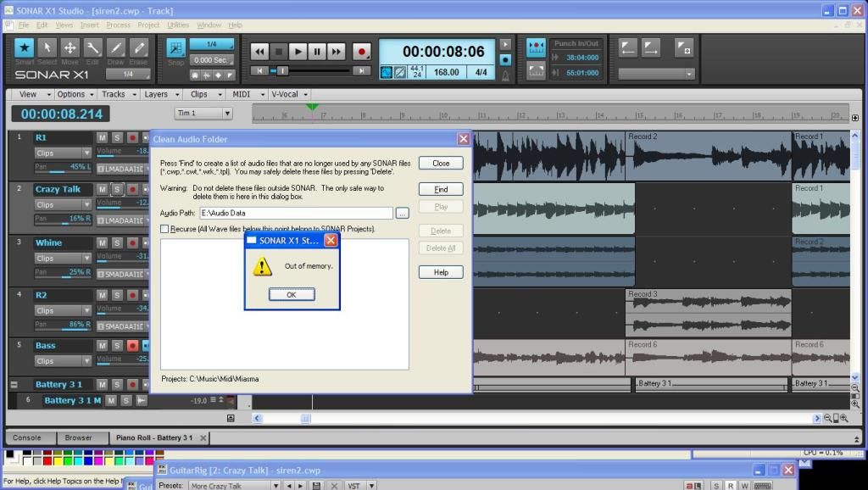The image size is (868, 490).
Task: Select the Draw pencil tool
Action: coord(115,47)
